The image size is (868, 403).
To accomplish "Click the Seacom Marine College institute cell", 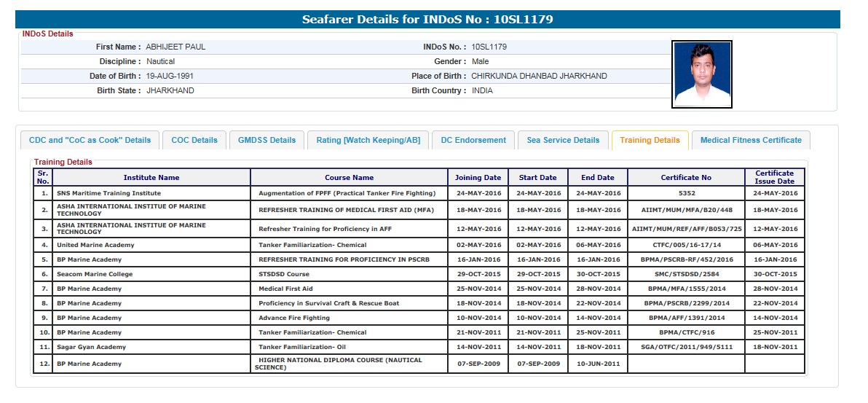I will 95,274.
